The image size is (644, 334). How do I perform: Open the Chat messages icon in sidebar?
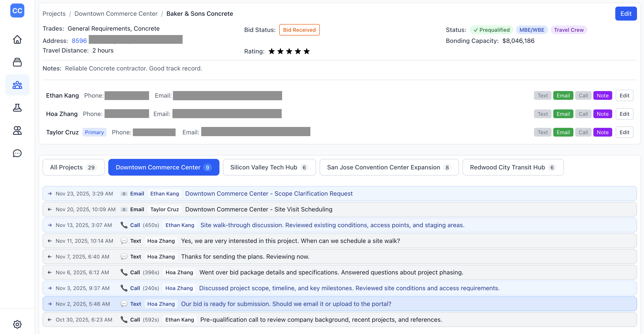17,153
